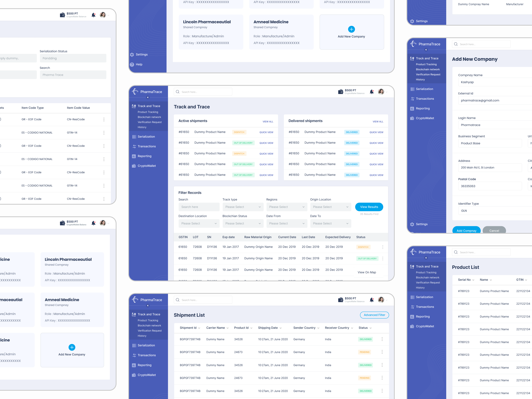
Task: Click VIEW ALL for Active shipments
Action: pyautogui.click(x=268, y=121)
